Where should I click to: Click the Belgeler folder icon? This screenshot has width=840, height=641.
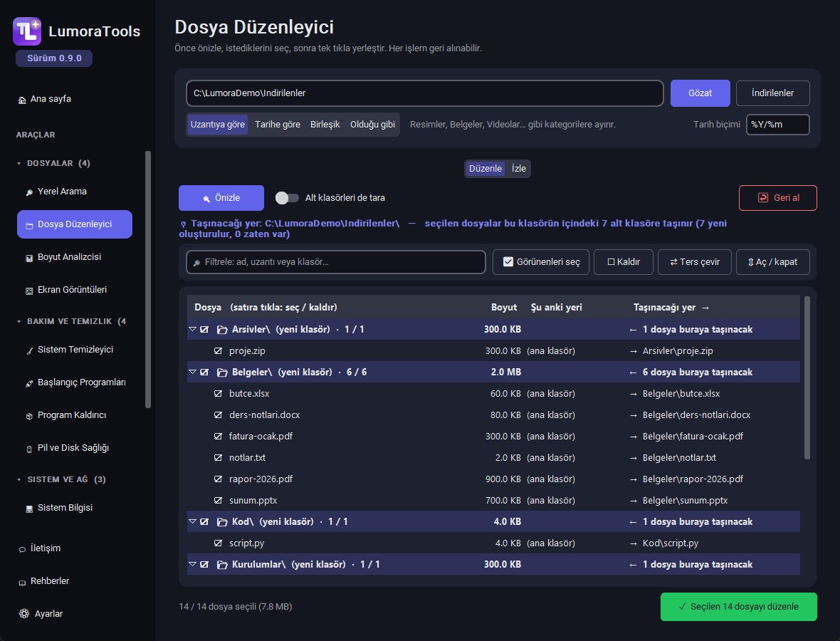pyautogui.click(x=222, y=372)
